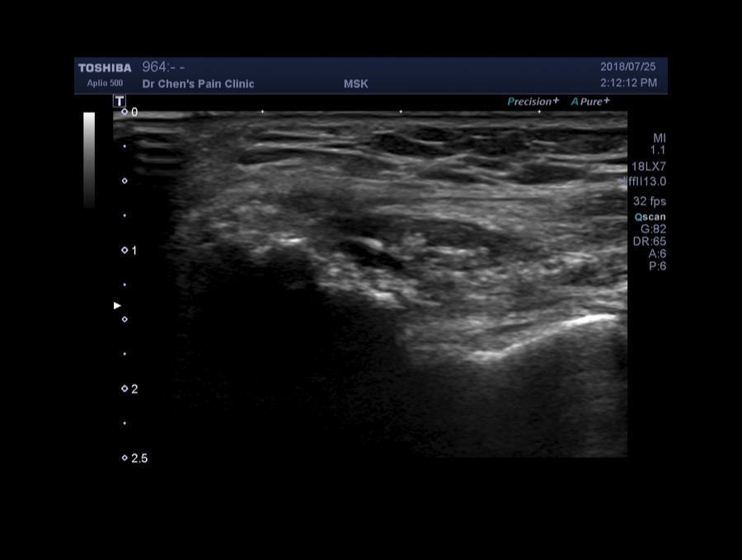Image resolution: width=742 pixels, height=560 pixels.
Task: Click the TOSHIBA logo in header
Action: [105, 68]
